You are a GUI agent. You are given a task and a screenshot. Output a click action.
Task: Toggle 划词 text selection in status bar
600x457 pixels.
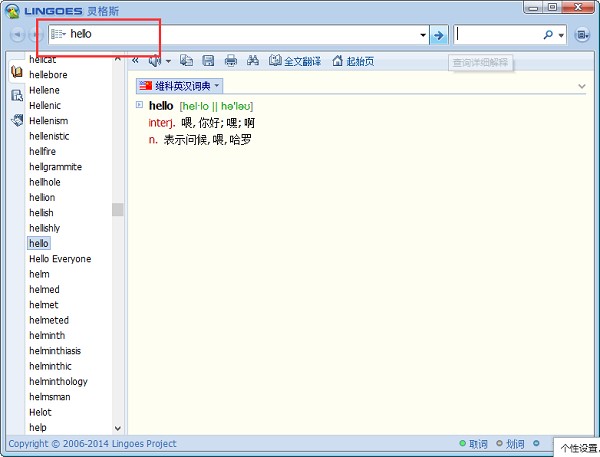(x=510, y=444)
